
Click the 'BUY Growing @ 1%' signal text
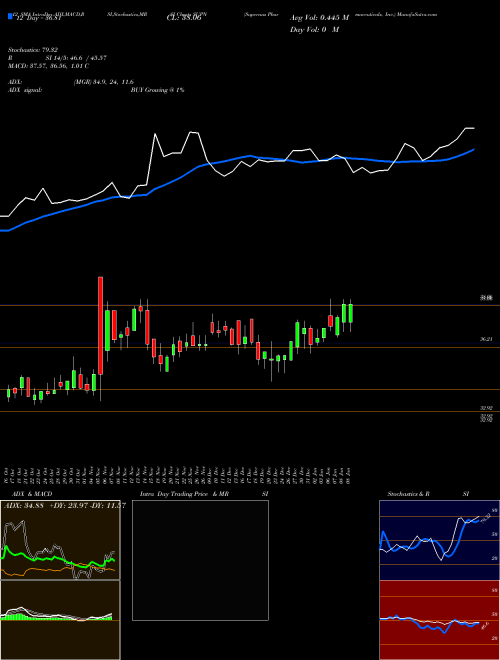157,90
